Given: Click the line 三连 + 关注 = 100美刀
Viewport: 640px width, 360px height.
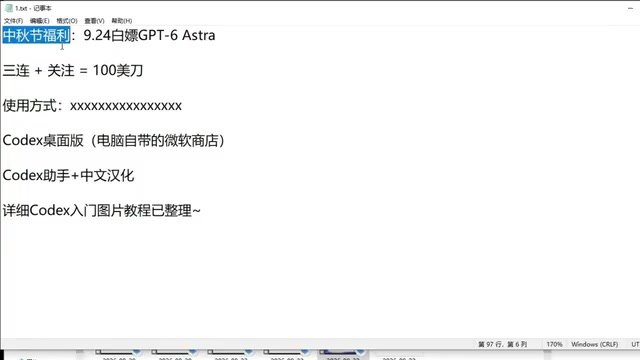Looking at the screenshot, I should [73, 70].
